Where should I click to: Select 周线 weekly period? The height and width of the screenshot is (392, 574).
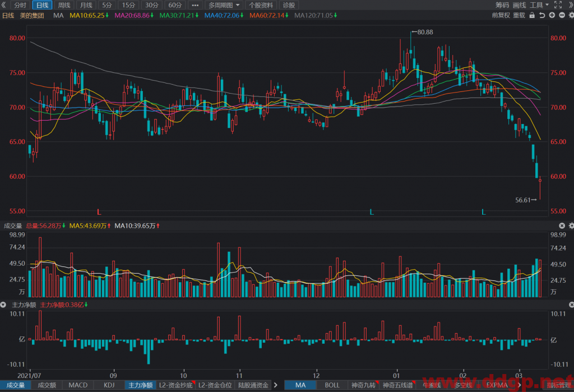tap(64, 5)
